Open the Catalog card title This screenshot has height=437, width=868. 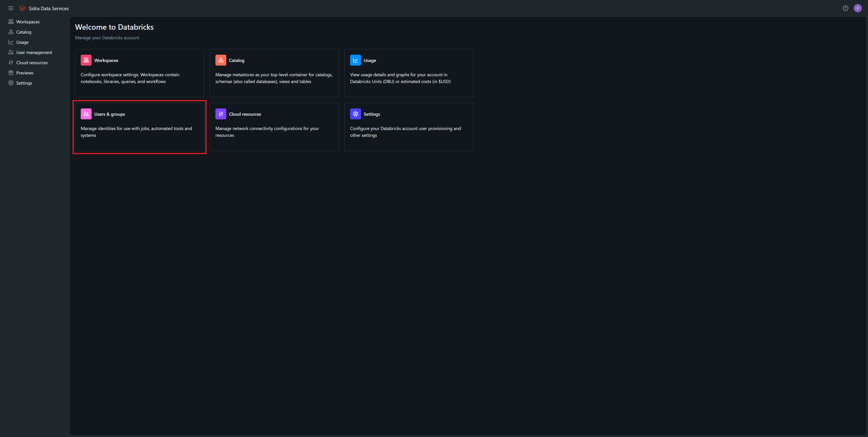(237, 60)
